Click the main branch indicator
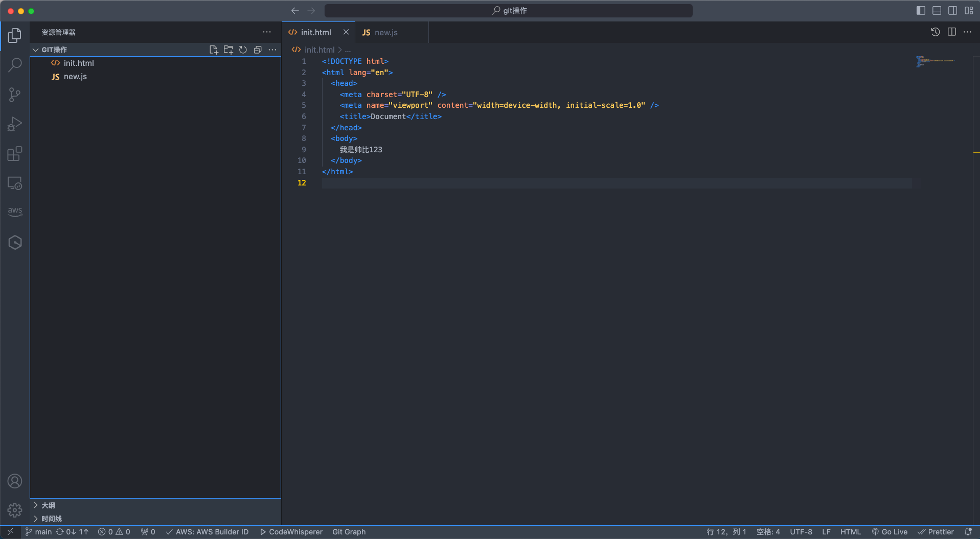This screenshot has height=539, width=980. tap(39, 532)
